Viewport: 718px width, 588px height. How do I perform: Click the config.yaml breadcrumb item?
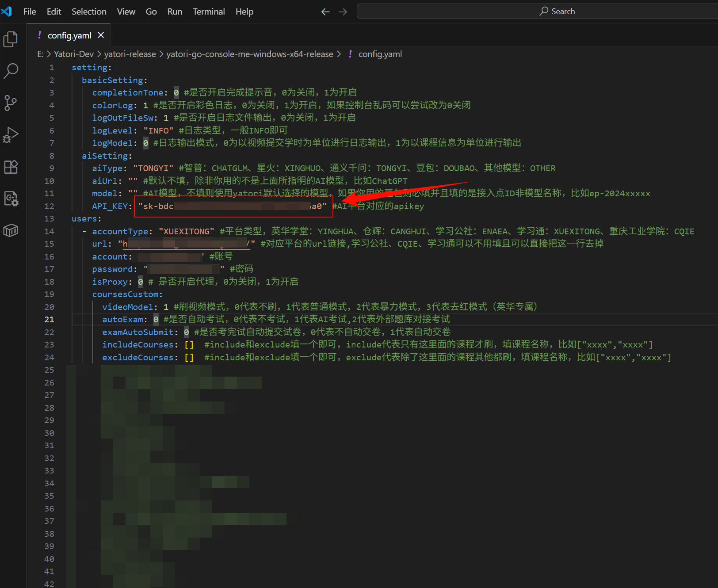380,54
